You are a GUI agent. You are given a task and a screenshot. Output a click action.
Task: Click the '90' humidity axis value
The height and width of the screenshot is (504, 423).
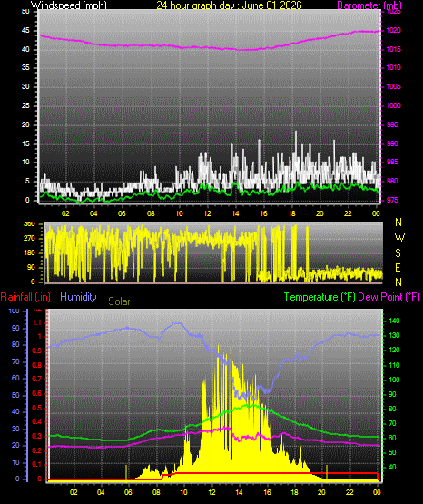[x=15, y=328]
